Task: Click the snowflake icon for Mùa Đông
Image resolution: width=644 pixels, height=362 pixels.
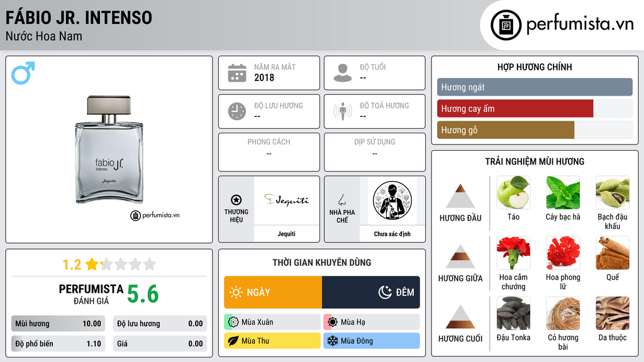Action: tap(333, 341)
